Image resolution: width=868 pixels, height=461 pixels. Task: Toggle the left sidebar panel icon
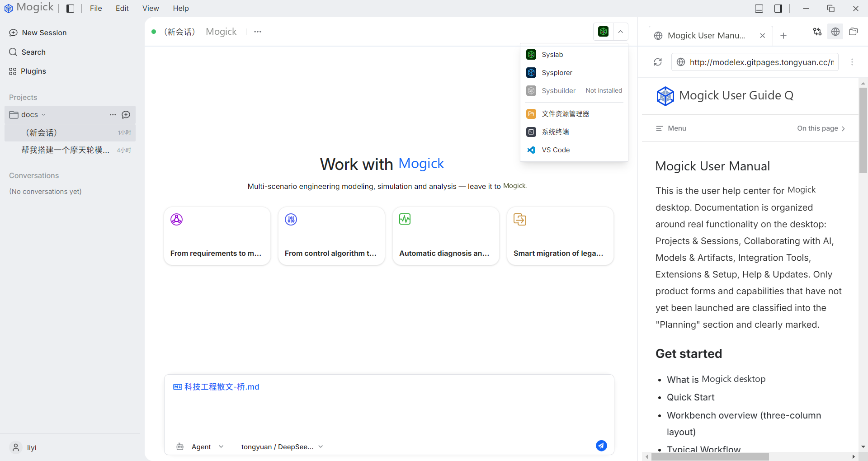(70, 9)
